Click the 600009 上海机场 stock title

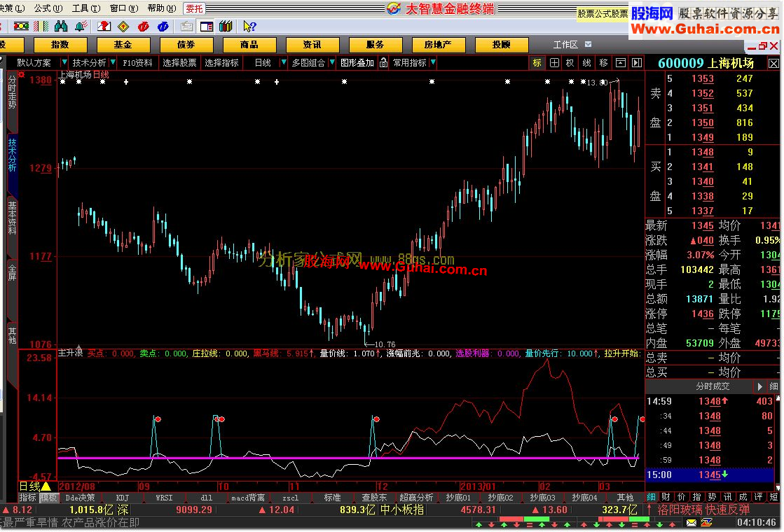706,63
